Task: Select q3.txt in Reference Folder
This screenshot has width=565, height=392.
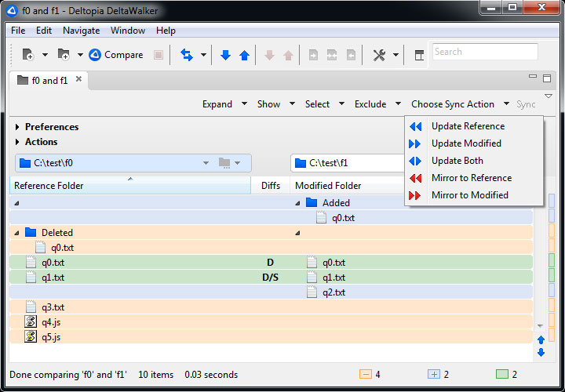Action: coord(53,307)
